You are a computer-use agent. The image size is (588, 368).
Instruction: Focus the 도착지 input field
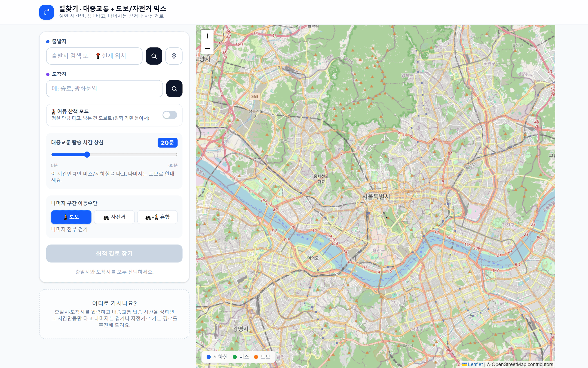click(x=105, y=89)
